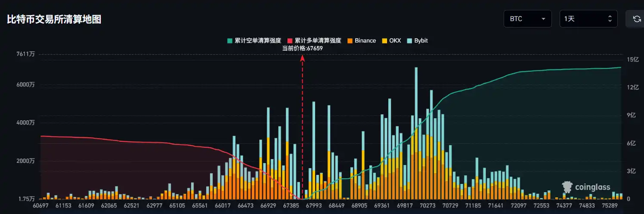
Task: Click the 当前价格:67659 label
Action: pyautogui.click(x=302, y=49)
